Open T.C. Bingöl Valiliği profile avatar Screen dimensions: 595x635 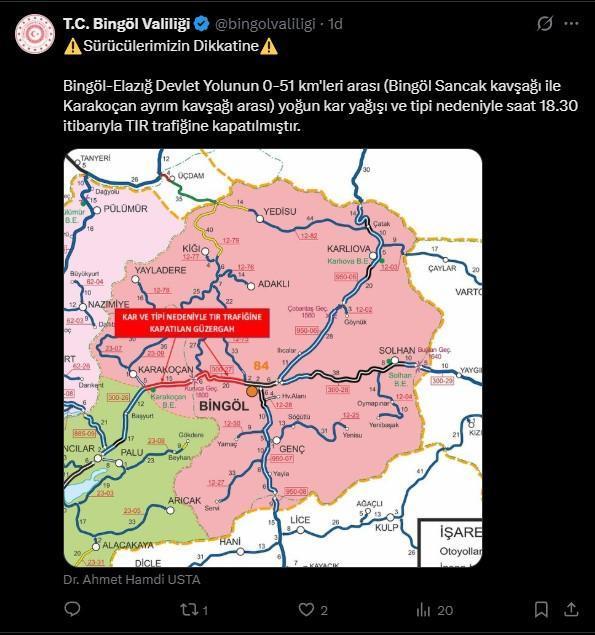point(35,34)
